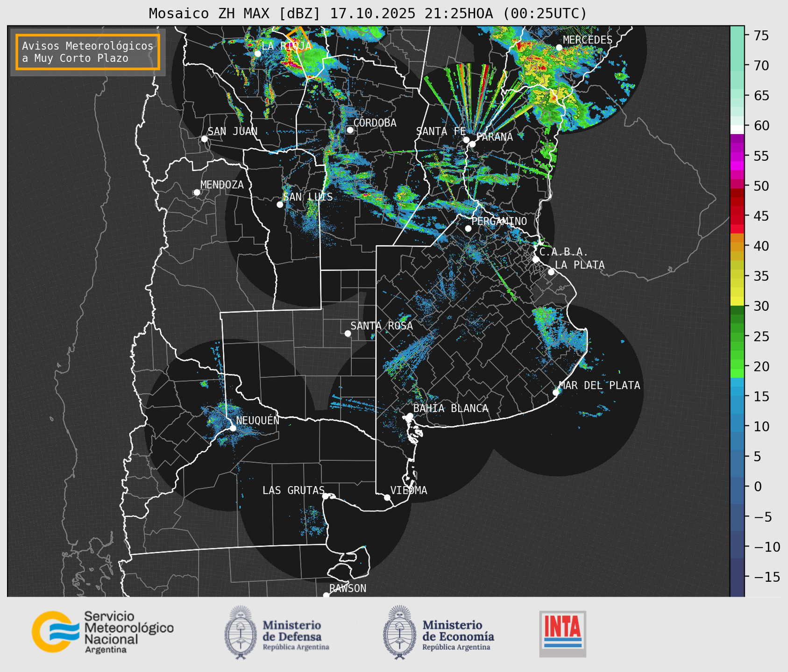Viewport: 788px width, 672px height.
Task: Click the MENDOZA city marker
Action: [x=197, y=192]
